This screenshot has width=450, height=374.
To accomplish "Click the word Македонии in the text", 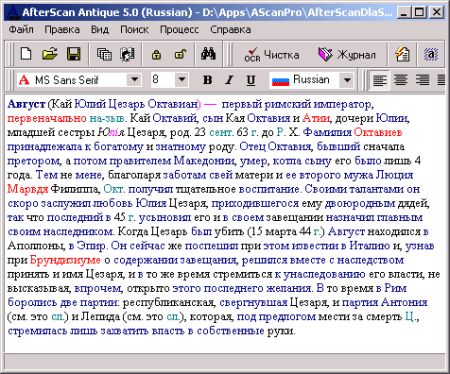I will 204,161.
